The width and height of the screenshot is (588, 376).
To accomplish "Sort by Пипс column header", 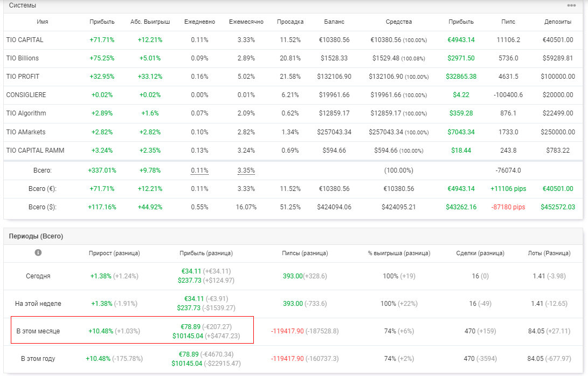I will 508,22.
